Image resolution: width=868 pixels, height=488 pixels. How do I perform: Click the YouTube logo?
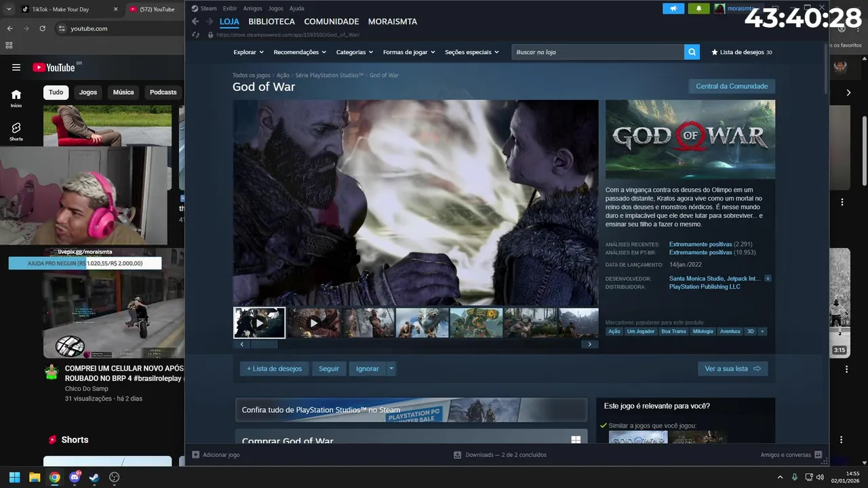point(54,67)
